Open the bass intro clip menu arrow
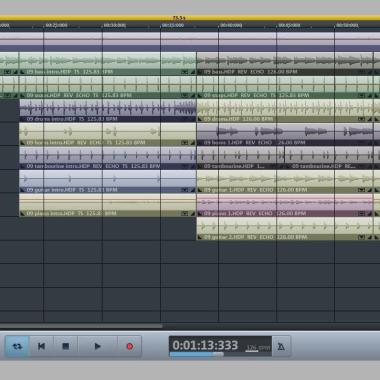 [185, 72]
